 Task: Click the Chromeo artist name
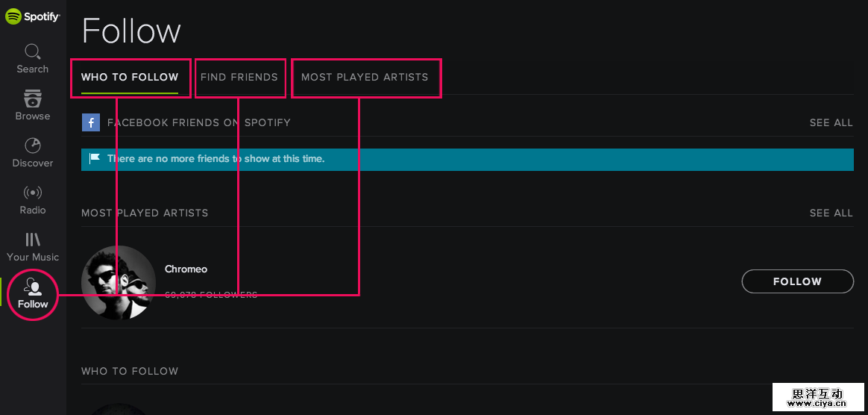click(x=186, y=269)
